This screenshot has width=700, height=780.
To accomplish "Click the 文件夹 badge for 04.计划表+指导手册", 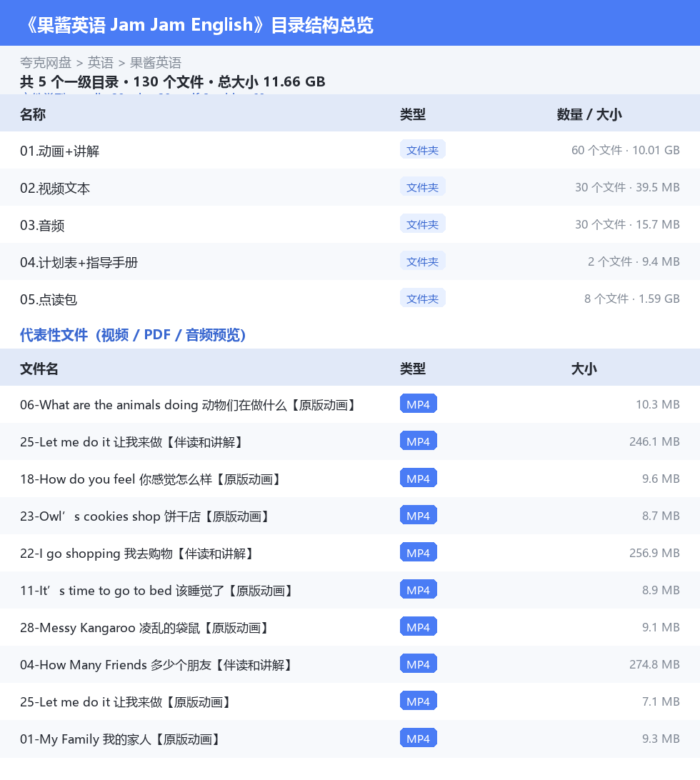I will [422, 261].
